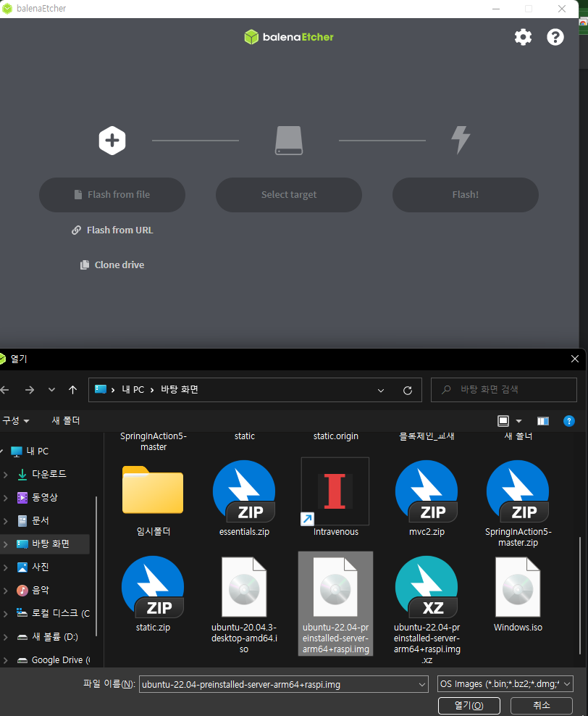588x716 pixels.
Task: Select static.zip file
Action: 153,594
